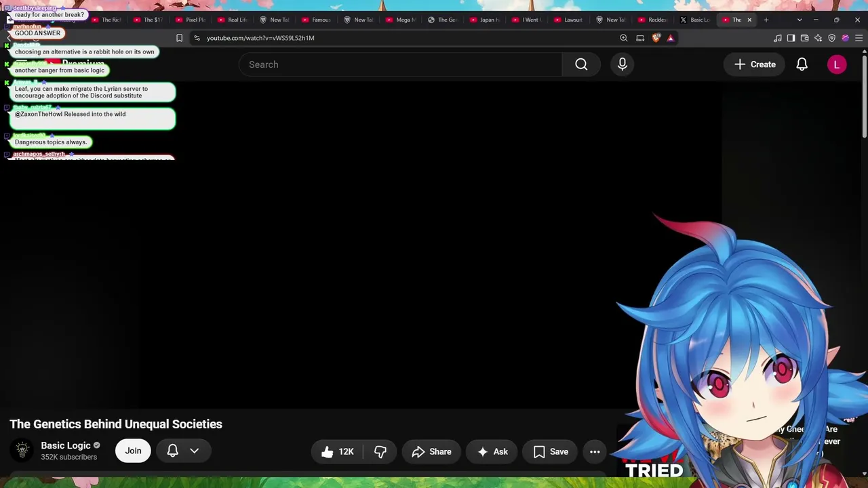Switch to the 'The $17' tab

coord(147,20)
